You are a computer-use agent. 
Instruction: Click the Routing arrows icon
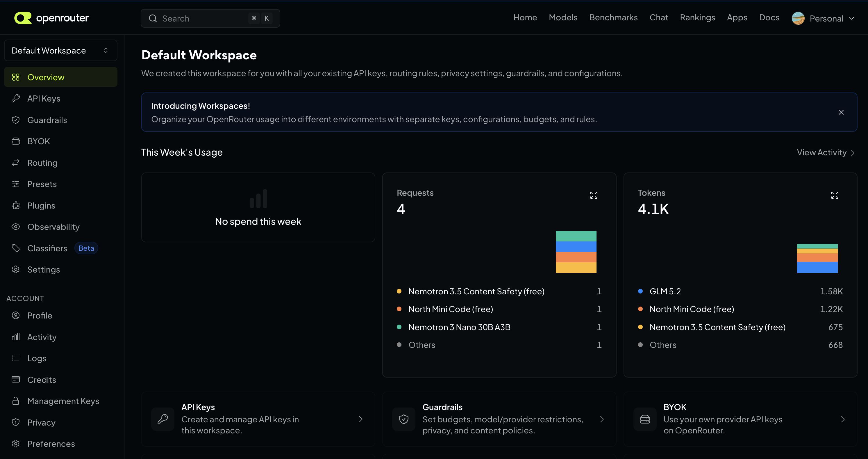coord(16,163)
